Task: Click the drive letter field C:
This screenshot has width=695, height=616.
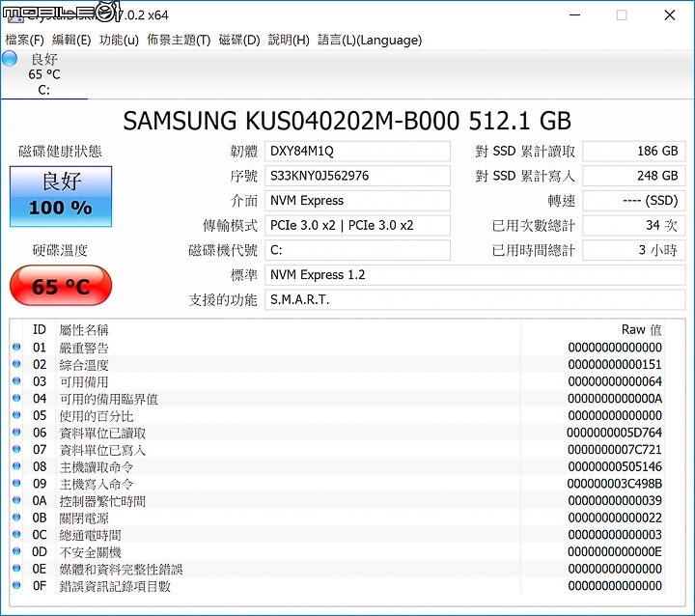Action: pos(357,251)
